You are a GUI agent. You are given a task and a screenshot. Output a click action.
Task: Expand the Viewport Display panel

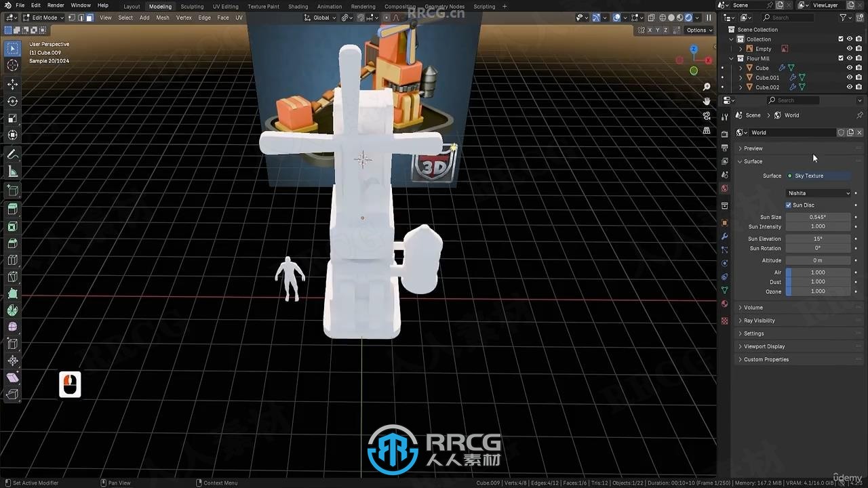[x=764, y=346]
